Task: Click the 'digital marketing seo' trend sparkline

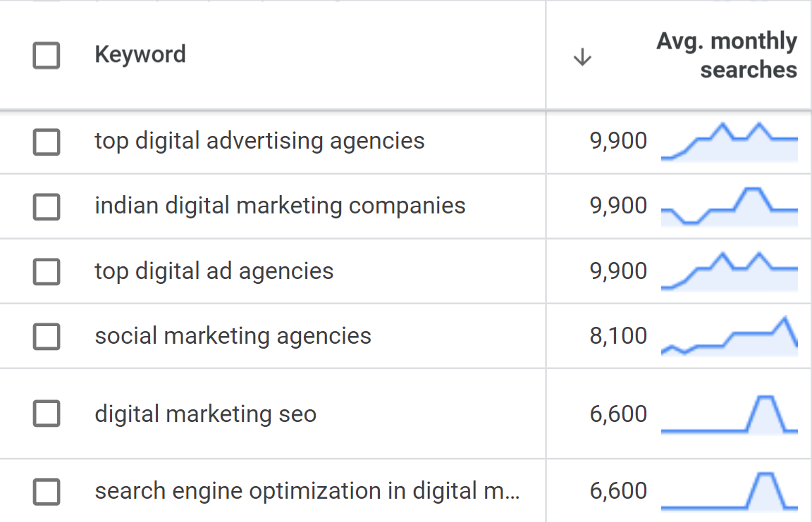Action: pos(729,414)
